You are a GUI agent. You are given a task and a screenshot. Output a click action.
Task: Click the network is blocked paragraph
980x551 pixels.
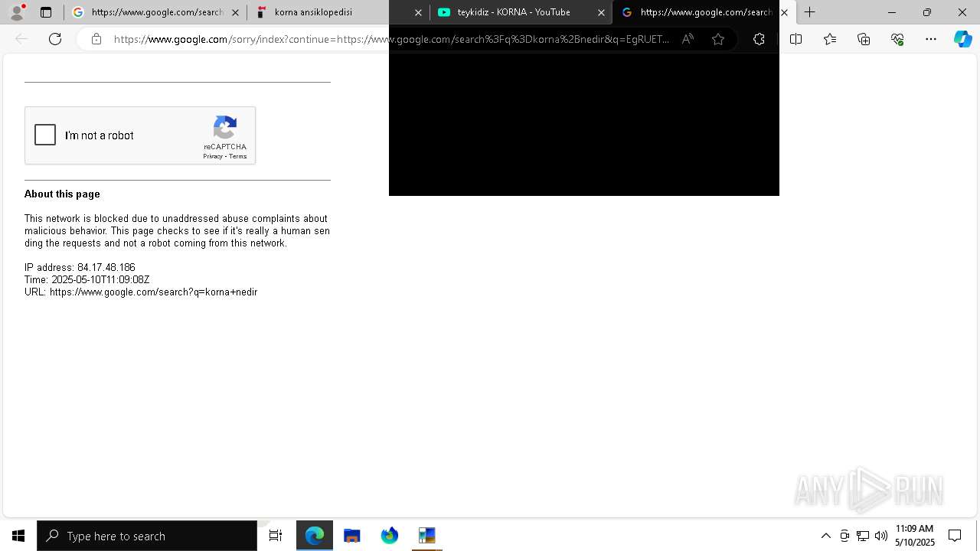(x=177, y=231)
